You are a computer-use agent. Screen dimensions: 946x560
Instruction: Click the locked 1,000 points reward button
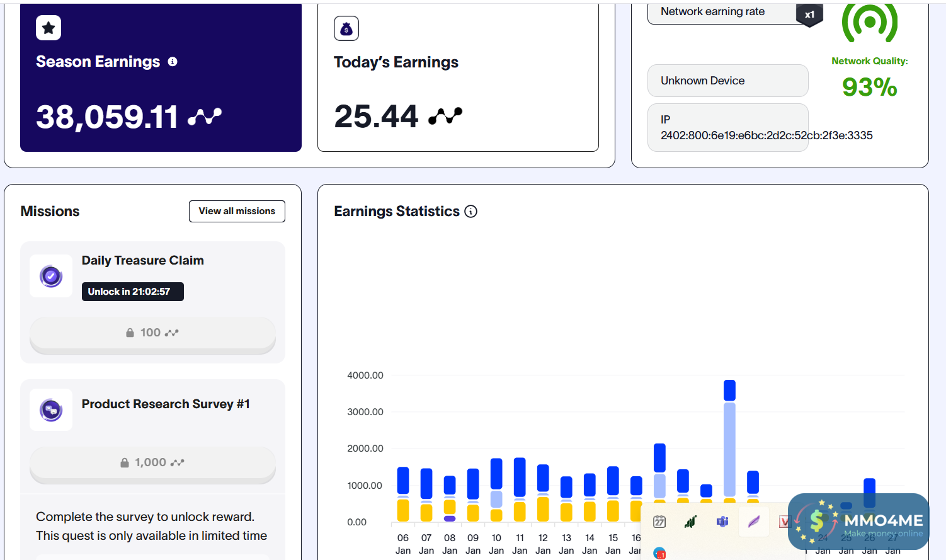pyautogui.click(x=152, y=464)
